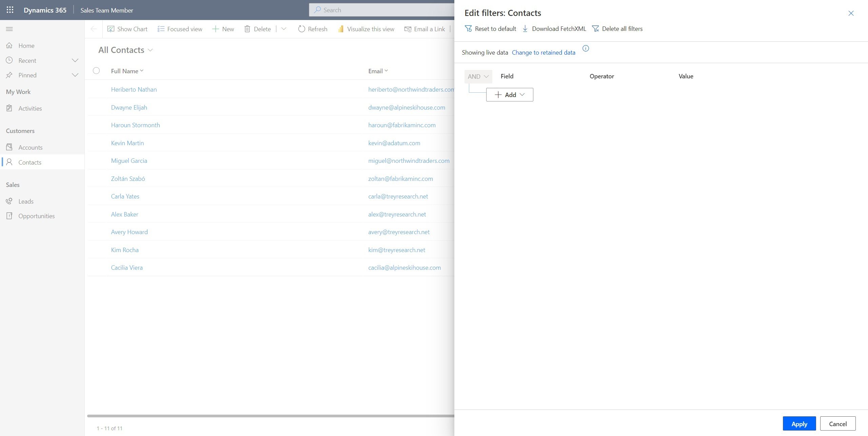This screenshot has height=436, width=868.
Task: Open the AND group operator dropdown
Action: tap(478, 77)
